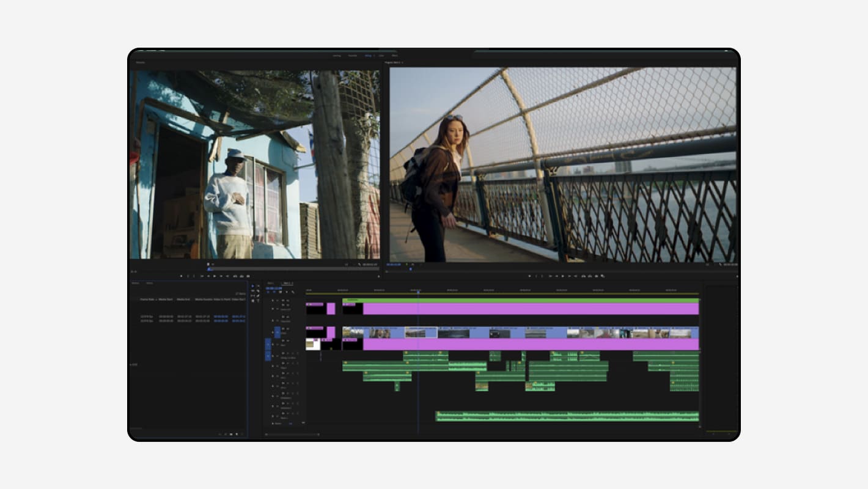Toggle Snap in the timeline header
This screenshot has height=489, width=868.
tap(274, 292)
